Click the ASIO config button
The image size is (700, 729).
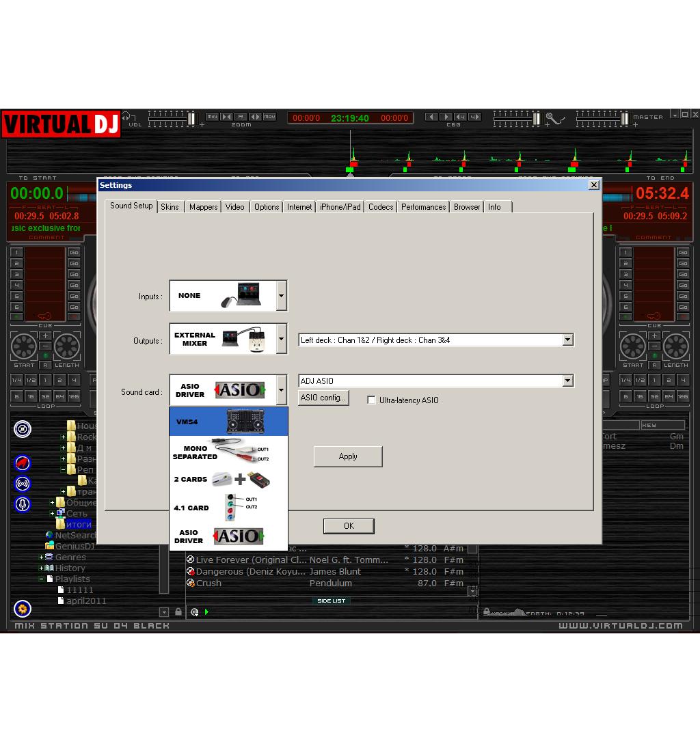pyautogui.click(x=323, y=398)
